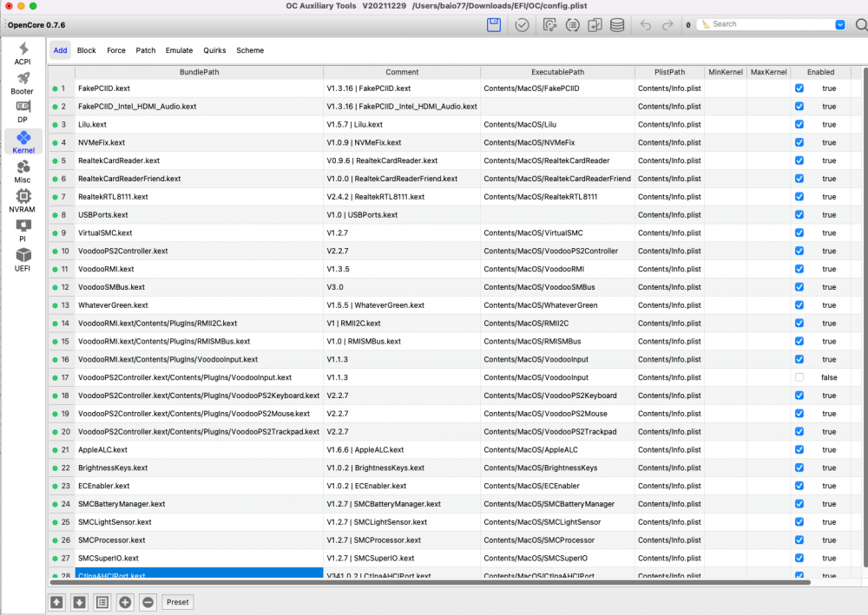Open the DP section in sidebar
This screenshot has height=615, width=868.
point(23,112)
